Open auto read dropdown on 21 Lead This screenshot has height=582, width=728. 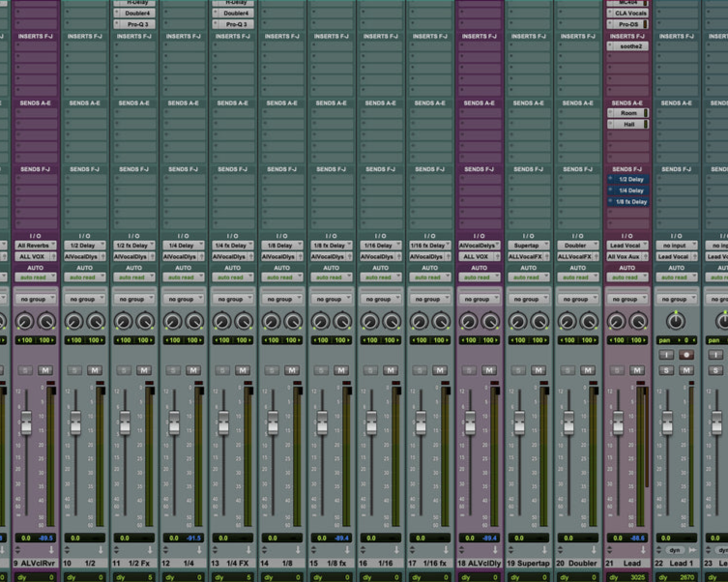click(x=627, y=277)
